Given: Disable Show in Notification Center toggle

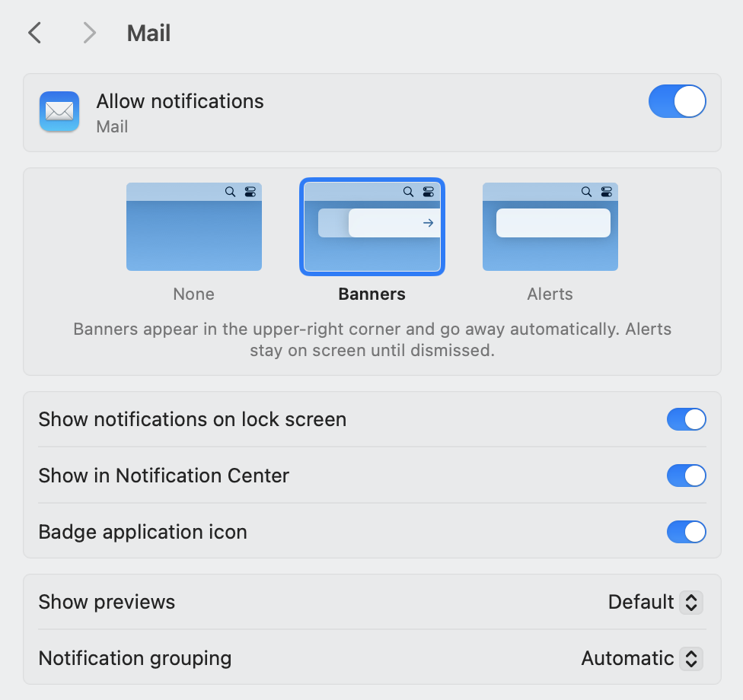Looking at the screenshot, I should (x=686, y=476).
